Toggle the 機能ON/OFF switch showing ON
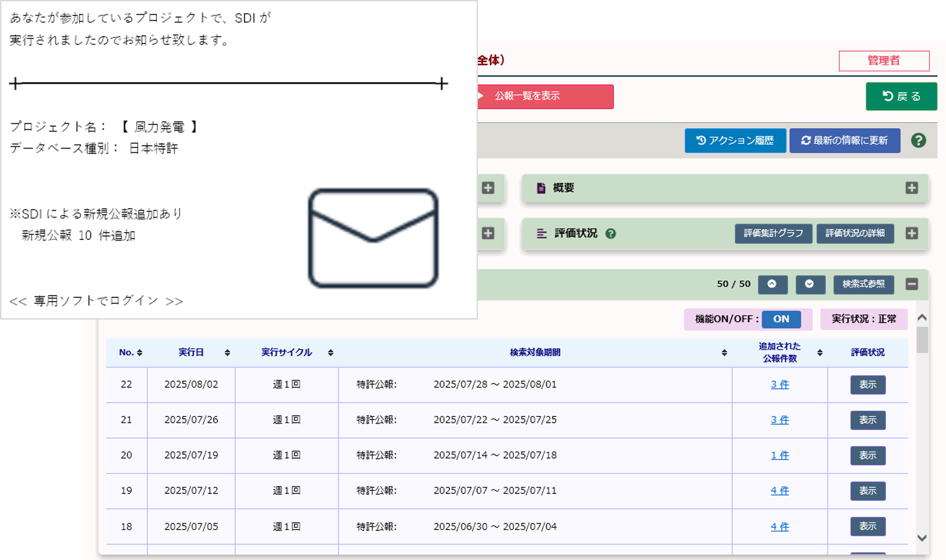Screen dimensions: 946x560 (x=781, y=319)
